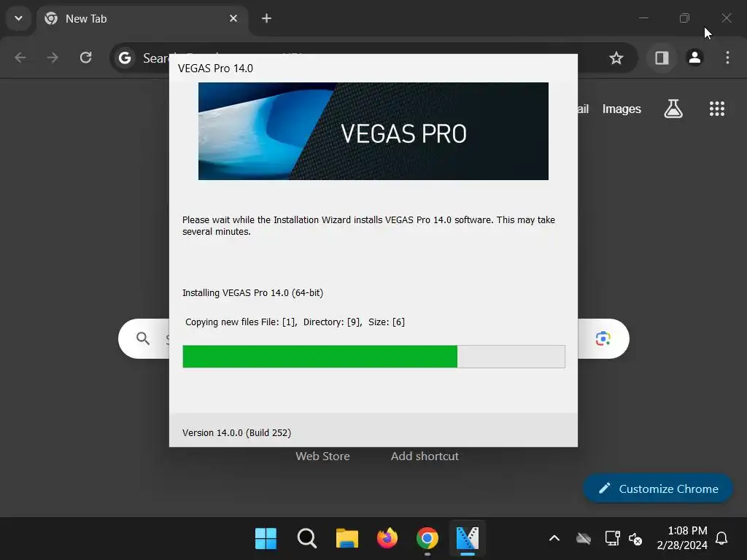This screenshot has width=747, height=560.
Task: Go forward with Chrome's forward arrow
Action: (53, 58)
